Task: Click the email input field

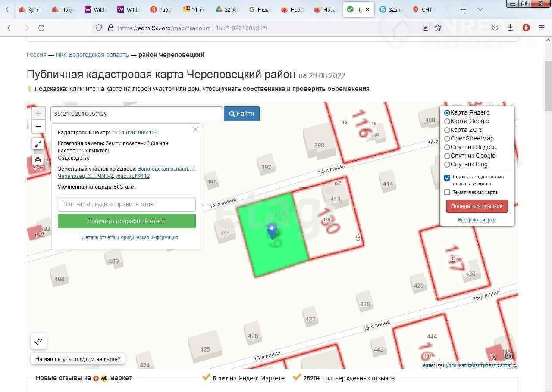Action: [x=126, y=204]
